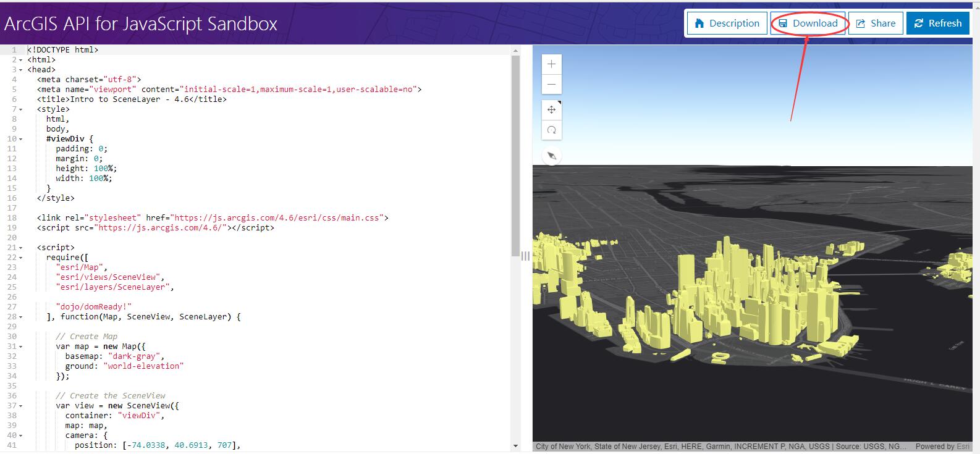This screenshot has height=454, width=980.
Task: Click the // Create Map comment
Action: (87, 337)
